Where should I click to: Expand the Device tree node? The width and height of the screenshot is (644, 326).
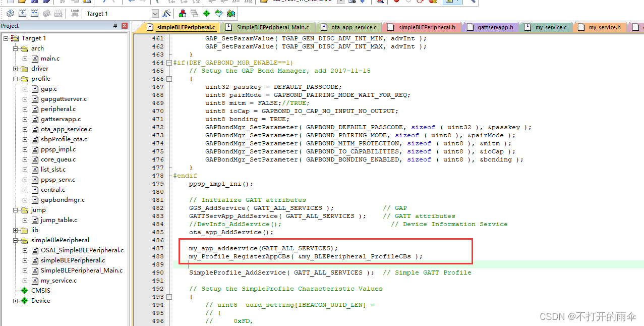click(x=16, y=301)
